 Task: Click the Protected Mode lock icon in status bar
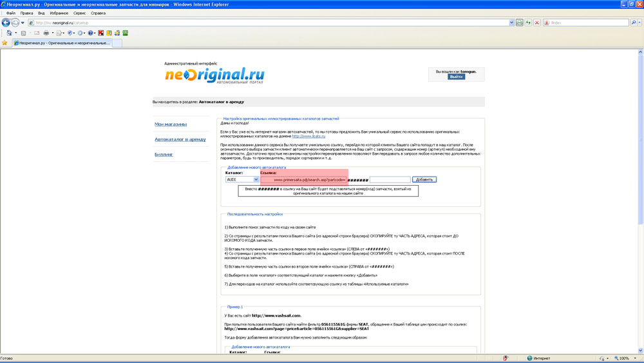coord(601,358)
